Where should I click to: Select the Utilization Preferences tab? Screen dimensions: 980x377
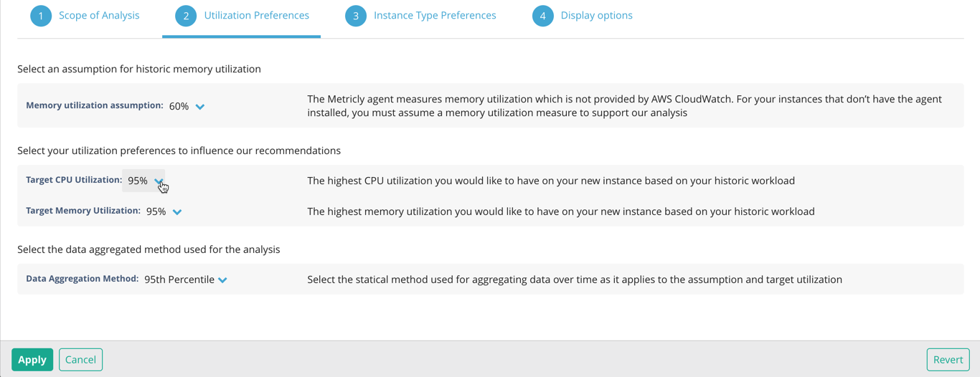(256, 15)
